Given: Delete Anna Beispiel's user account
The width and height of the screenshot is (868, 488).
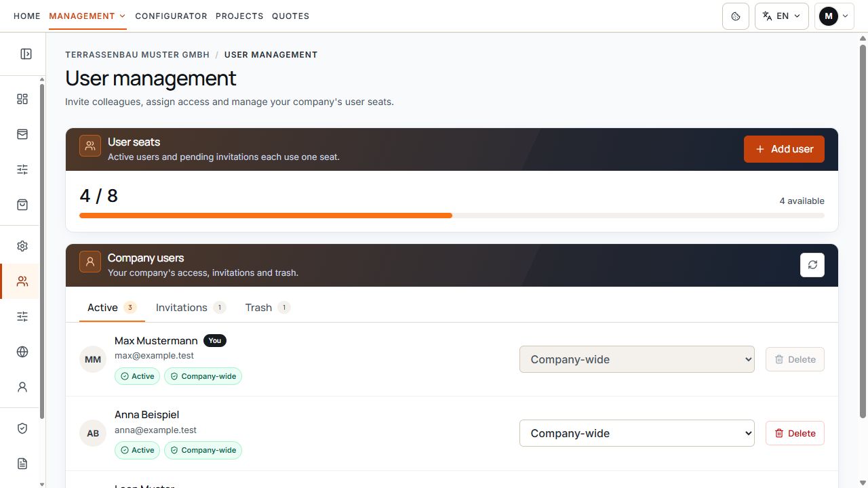Looking at the screenshot, I should click(x=795, y=433).
